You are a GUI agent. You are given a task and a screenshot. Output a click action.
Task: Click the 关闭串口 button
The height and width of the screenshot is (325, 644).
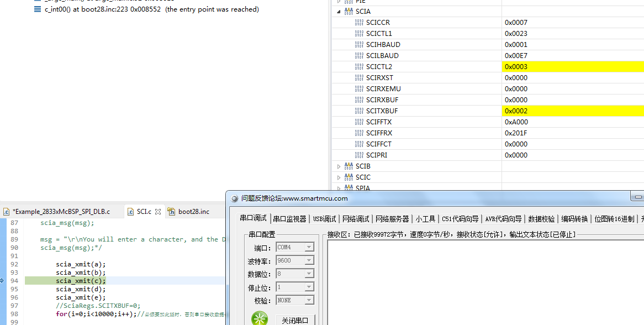[x=295, y=320]
